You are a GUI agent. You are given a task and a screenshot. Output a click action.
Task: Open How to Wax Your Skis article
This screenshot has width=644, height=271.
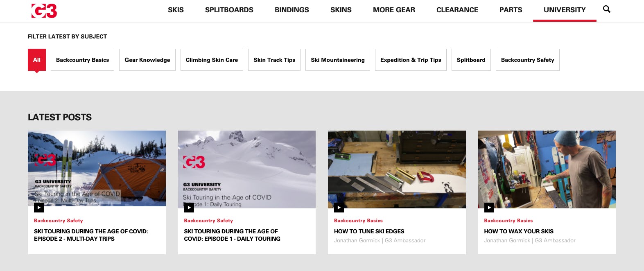519,231
